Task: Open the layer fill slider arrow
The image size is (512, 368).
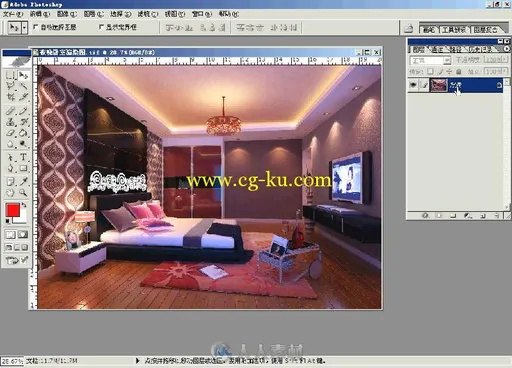Action: click(505, 71)
